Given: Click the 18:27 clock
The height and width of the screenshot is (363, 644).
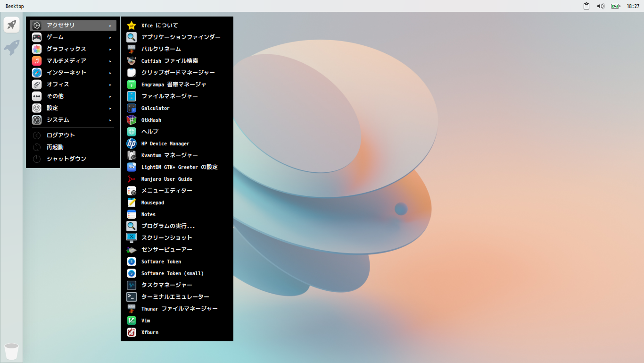Looking at the screenshot, I should pos(633,6).
